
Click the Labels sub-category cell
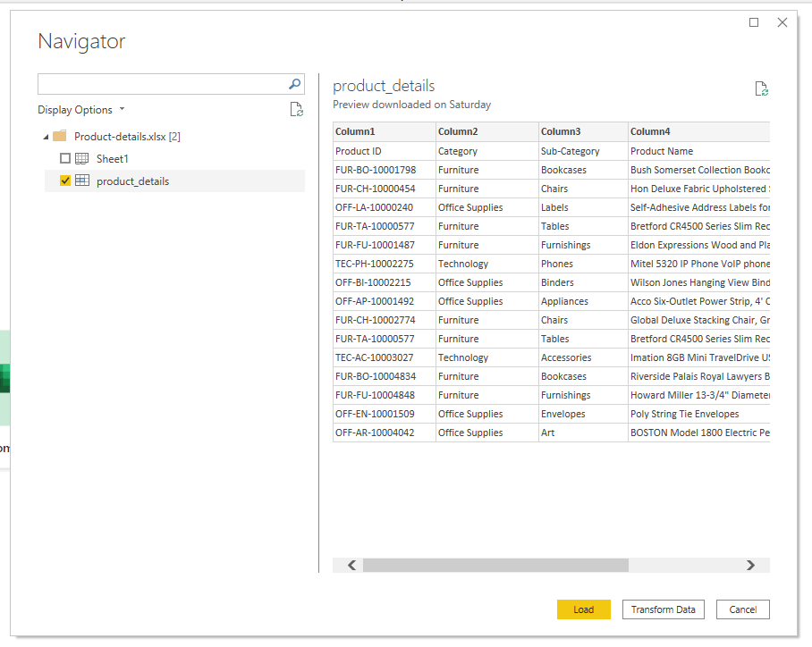583,207
